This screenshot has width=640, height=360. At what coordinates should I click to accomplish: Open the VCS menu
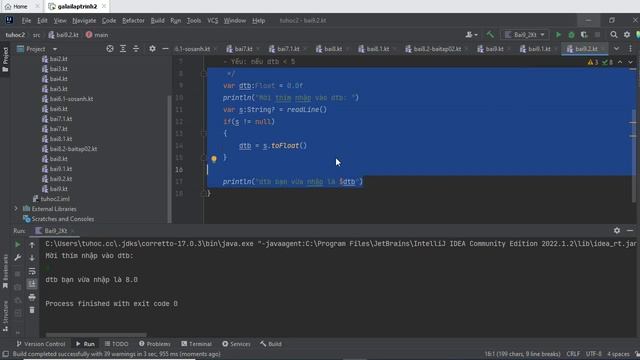[x=212, y=20]
